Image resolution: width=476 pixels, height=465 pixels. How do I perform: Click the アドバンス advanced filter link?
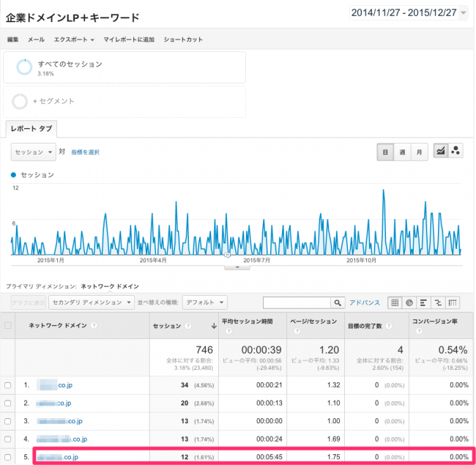pyautogui.click(x=365, y=302)
